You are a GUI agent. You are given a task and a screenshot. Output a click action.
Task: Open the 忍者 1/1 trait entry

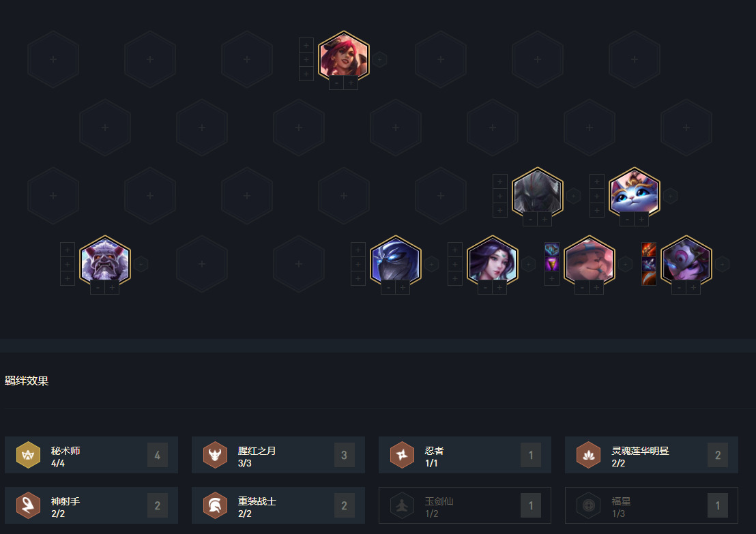pos(465,455)
